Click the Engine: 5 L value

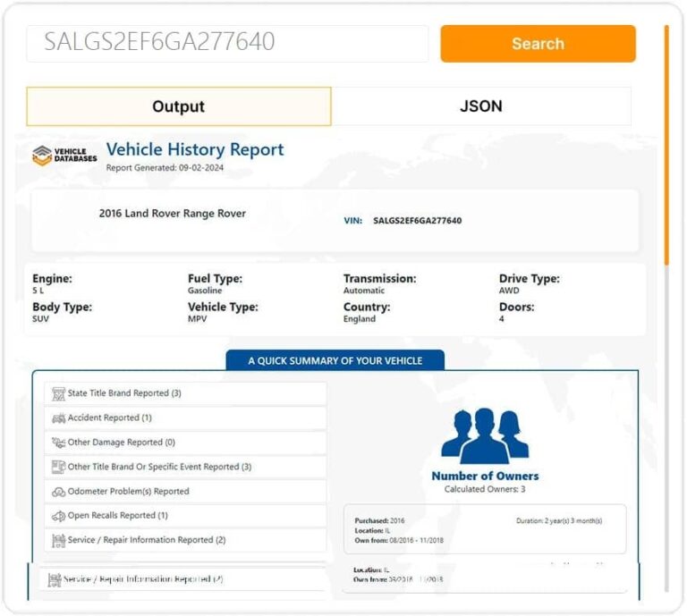[38, 291]
